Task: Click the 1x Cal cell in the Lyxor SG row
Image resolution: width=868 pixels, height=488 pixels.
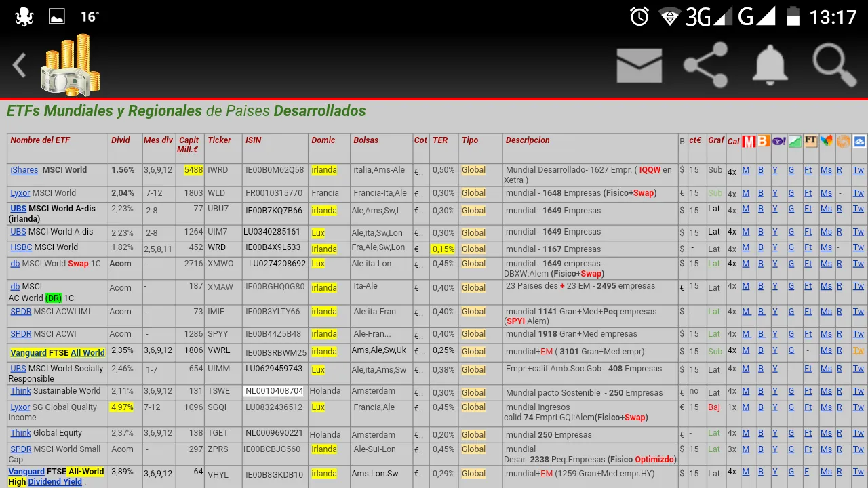Action: pos(732,407)
